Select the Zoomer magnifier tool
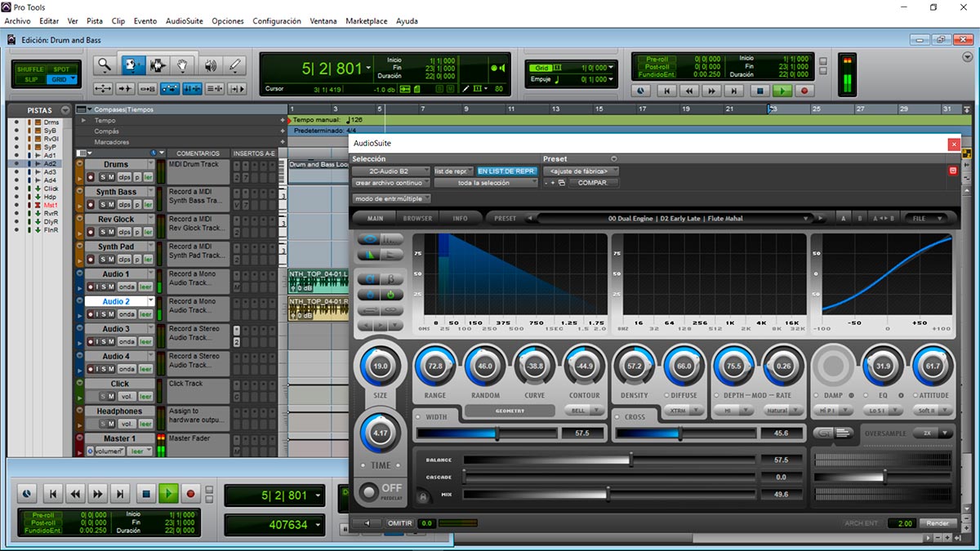Viewport: 980px width, 551px height. [104, 65]
